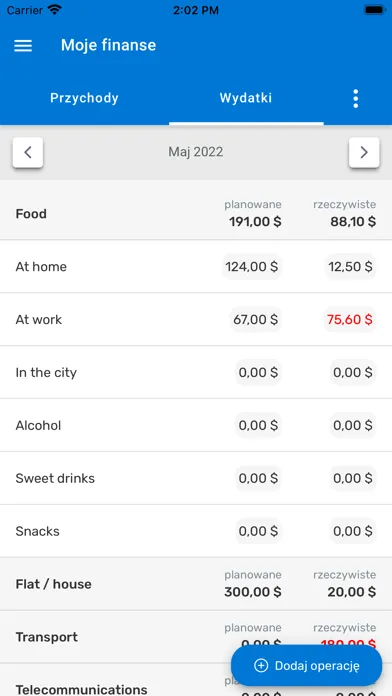Open actual amount 75,60 $ for At work
This screenshot has height=696, width=392.
(350, 320)
